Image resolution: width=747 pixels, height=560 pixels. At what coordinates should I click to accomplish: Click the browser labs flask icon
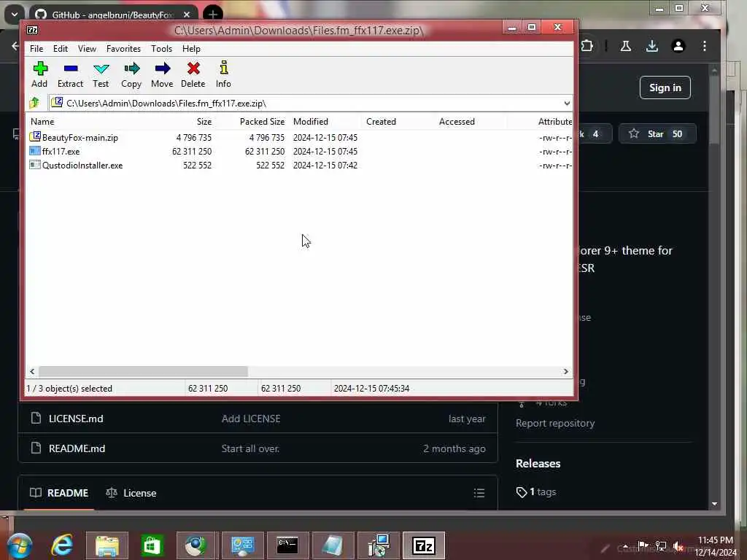coord(626,46)
